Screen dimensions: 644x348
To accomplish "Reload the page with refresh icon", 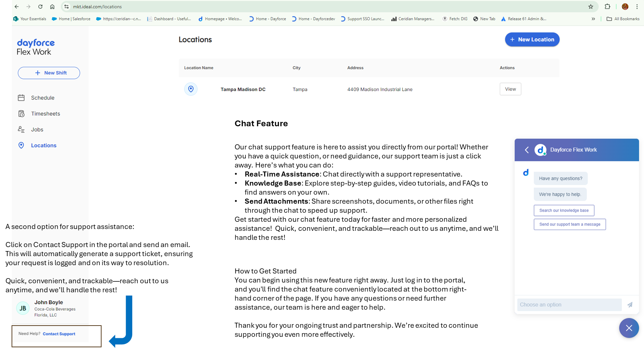I will click(40, 7).
